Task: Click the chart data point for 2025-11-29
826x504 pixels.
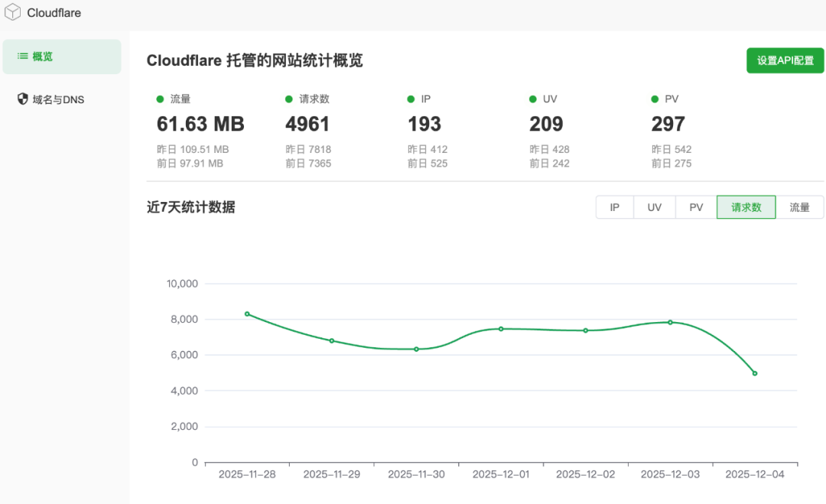Action: point(332,341)
